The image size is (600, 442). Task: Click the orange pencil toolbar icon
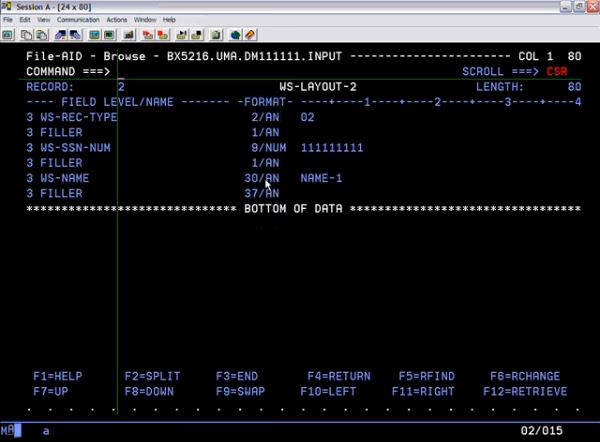(x=250, y=35)
